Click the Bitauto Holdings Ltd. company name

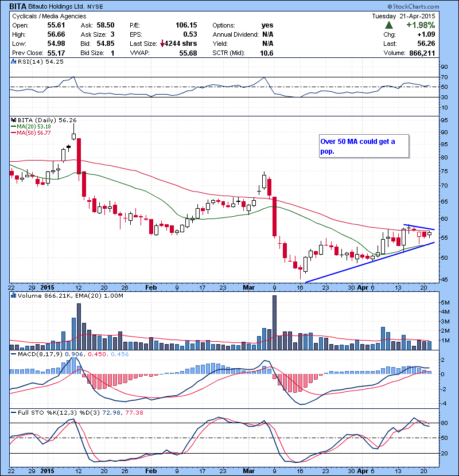[x=56, y=6]
